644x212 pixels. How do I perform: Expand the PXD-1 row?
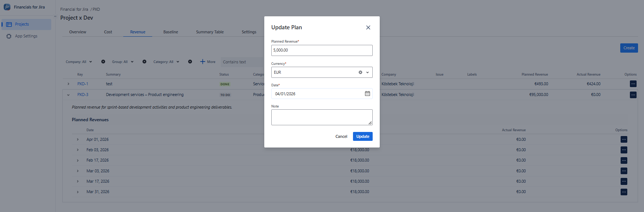tap(68, 84)
